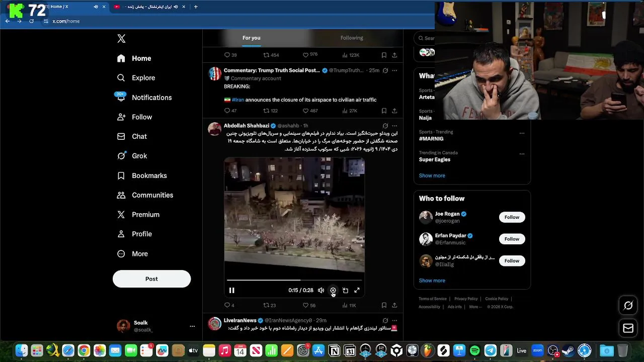
Task: Open the Super Eagles trending topic
Action: [435, 159]
